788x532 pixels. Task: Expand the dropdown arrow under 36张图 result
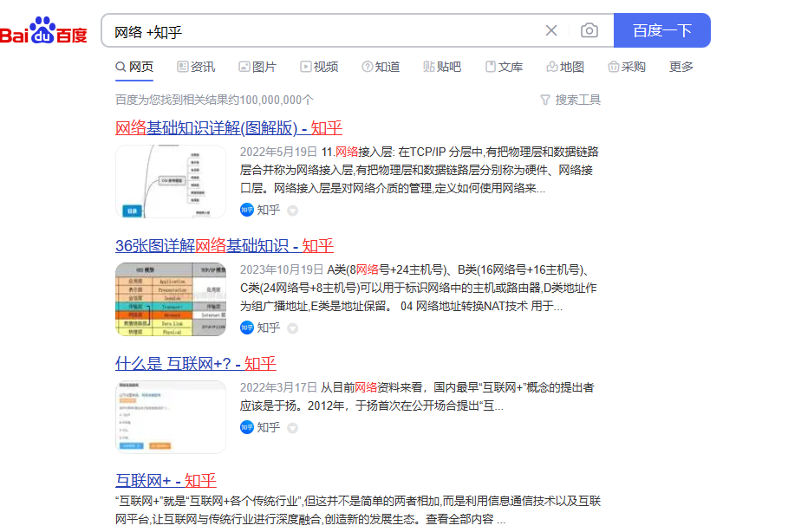292,328
